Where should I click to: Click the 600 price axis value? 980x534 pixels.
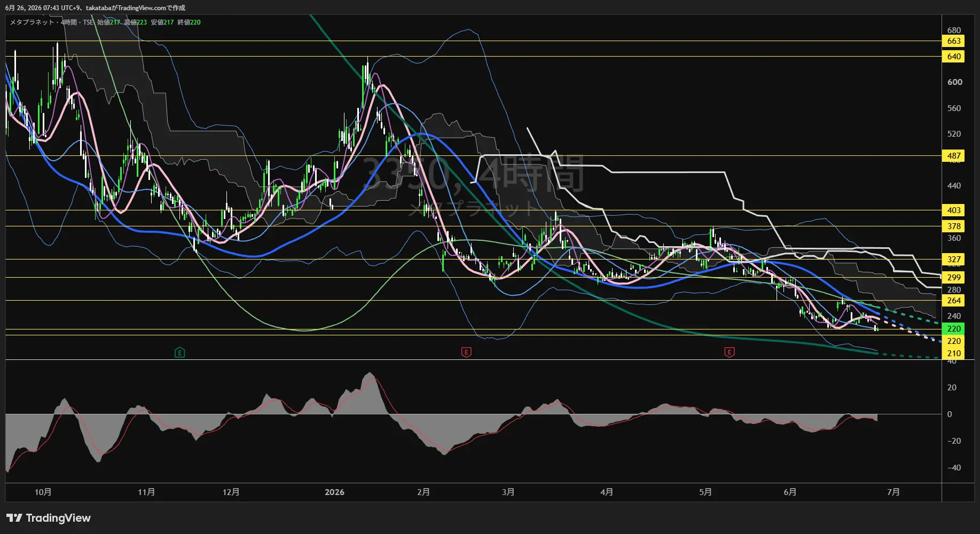coord(954,82)
